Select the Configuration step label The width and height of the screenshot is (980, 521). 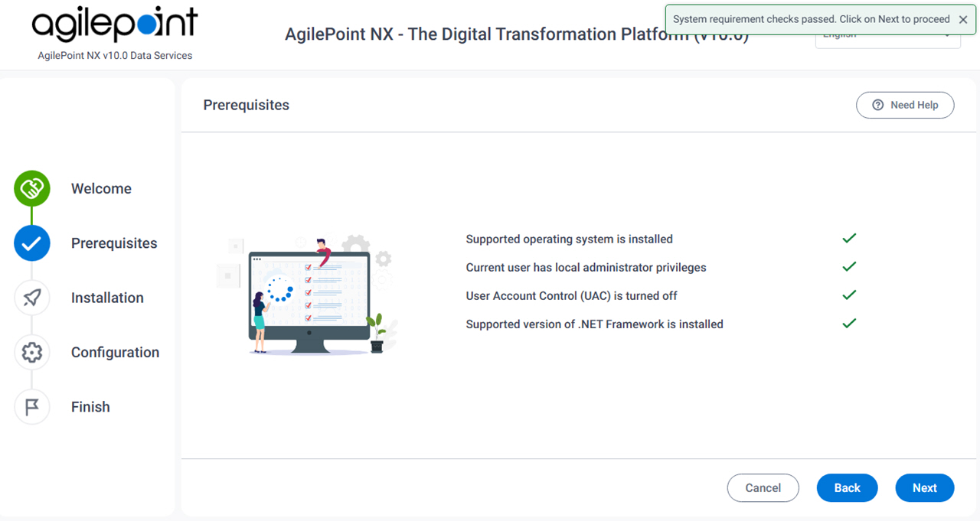click(x=115, y=353)
